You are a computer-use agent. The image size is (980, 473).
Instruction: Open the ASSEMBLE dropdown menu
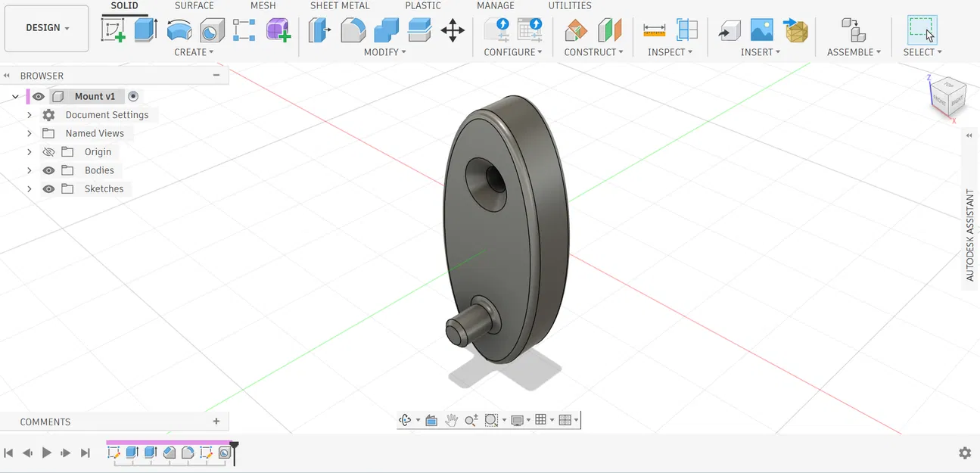pyautogui.click(x=854, y=52)
